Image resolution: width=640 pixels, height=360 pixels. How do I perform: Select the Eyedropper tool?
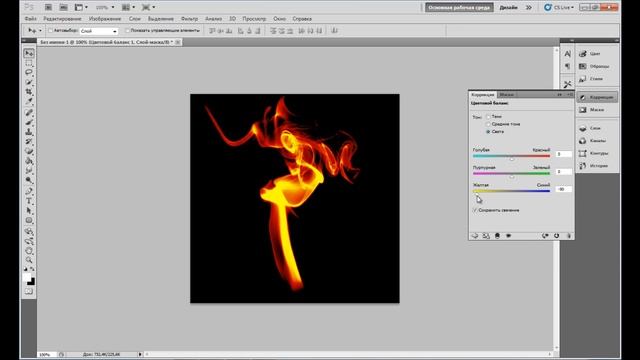click(29, 102)
